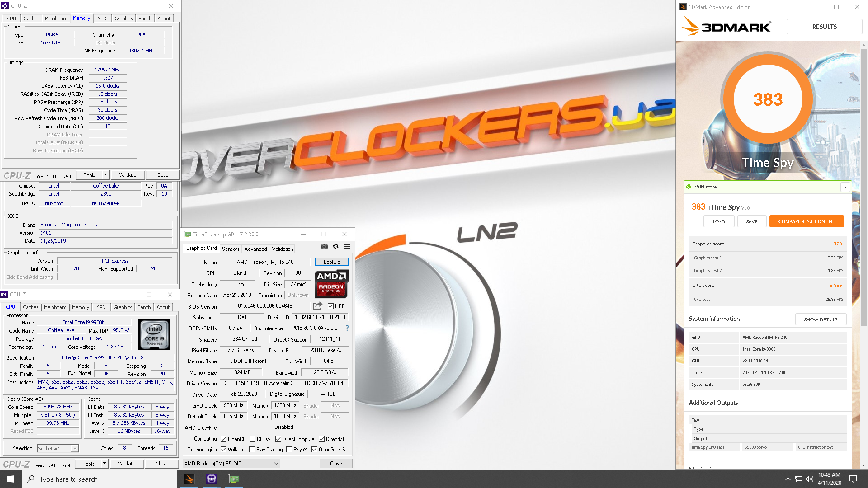This screenshot has height=488, width=868.
Task: Open the Sensors tab in GPU-Z
Action: (231, 249)
